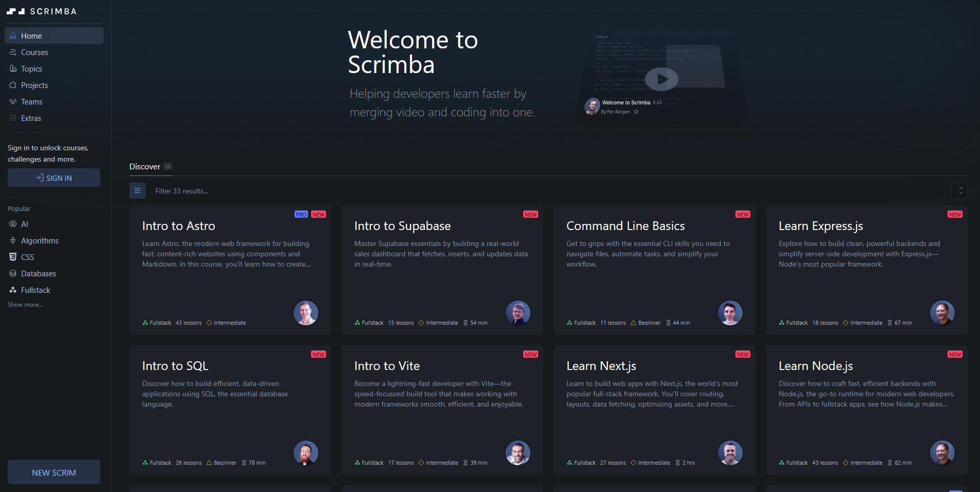Screen dimensions: 980x492
Task: Open Courses from the sidebar
Action: [13, 52]
